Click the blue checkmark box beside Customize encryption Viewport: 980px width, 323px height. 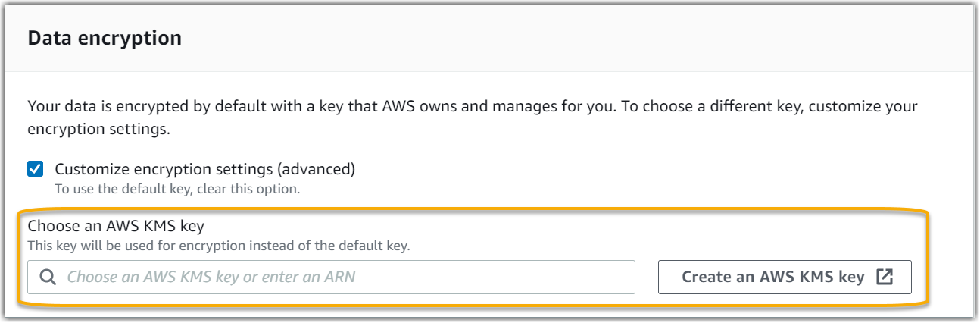click(36, 169)
